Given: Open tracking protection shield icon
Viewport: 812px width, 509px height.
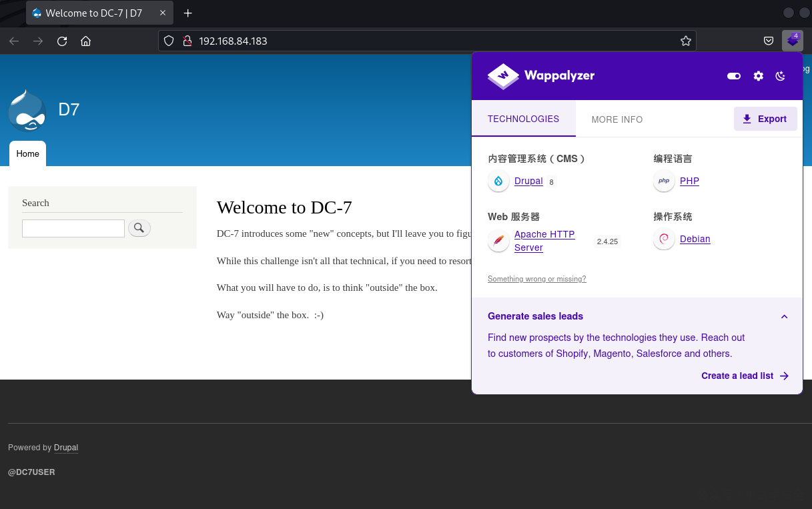Looking at the screenshot, I should [x=169, y=41].
